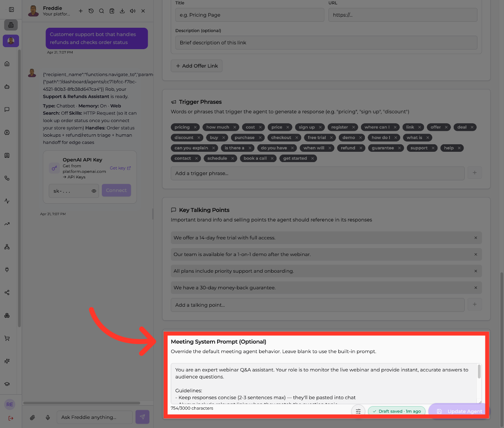Open the chat bubble sidebar icon
Image resolution: width=504 pixels, height=428 pixels.
[7, 109]
